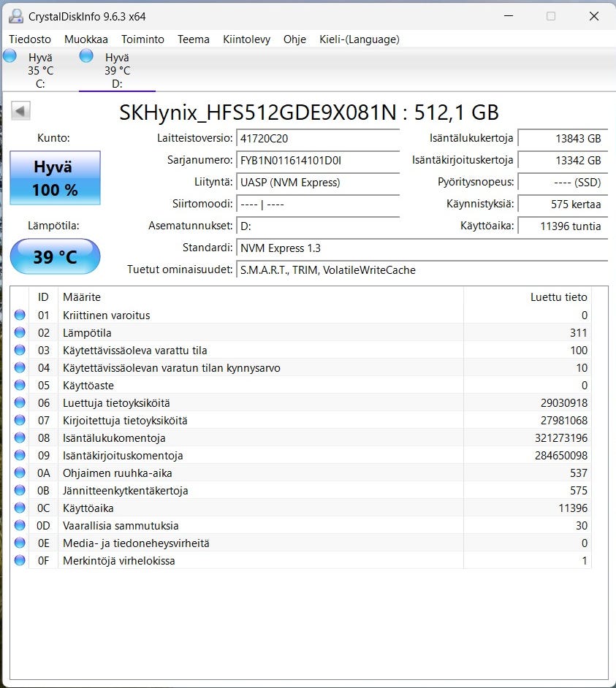Click the status dot for Media- ja tiedoneheysvirheitä

[x=20, y=543]
